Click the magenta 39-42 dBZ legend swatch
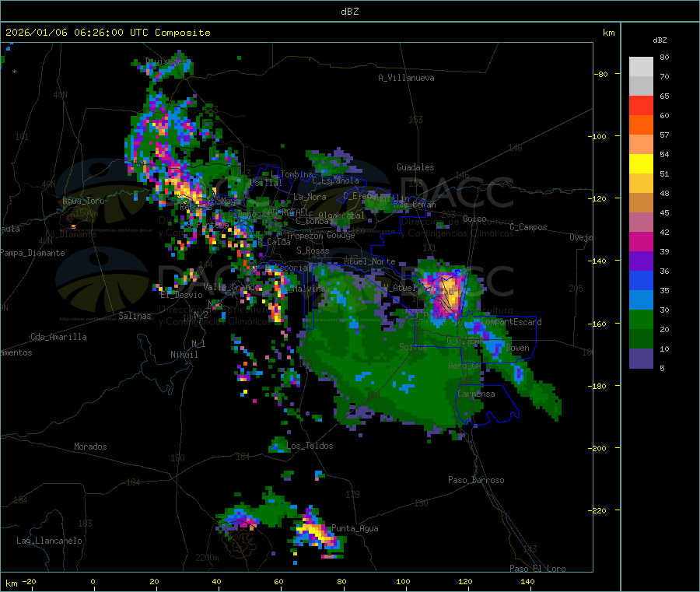The image size is (700, 592). (641, 241)
